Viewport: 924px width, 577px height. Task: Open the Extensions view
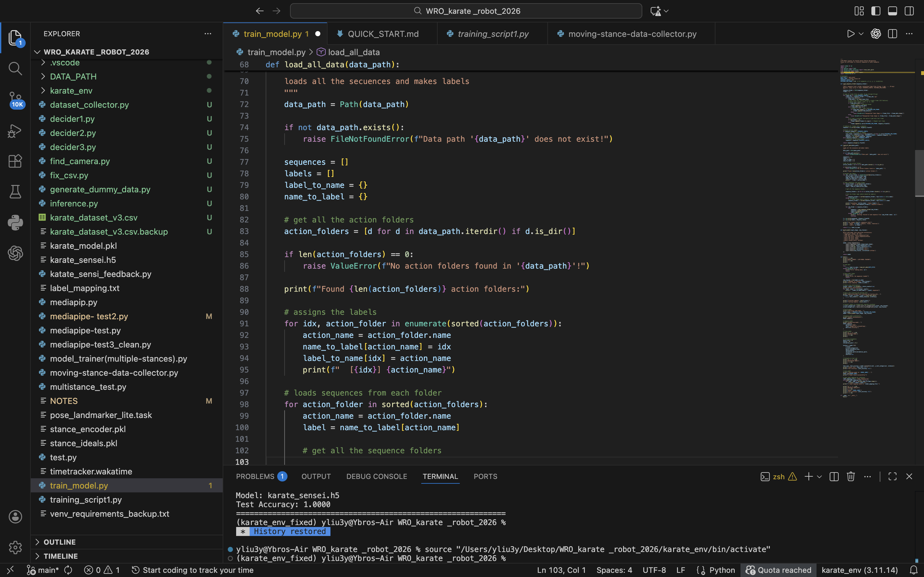pos(15,161)
